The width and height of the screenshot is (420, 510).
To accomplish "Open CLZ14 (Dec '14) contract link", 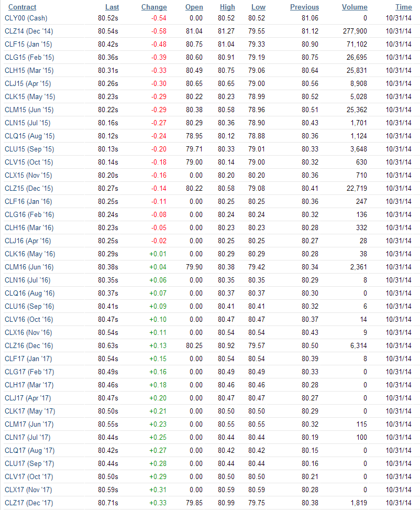I will point(29,31).
